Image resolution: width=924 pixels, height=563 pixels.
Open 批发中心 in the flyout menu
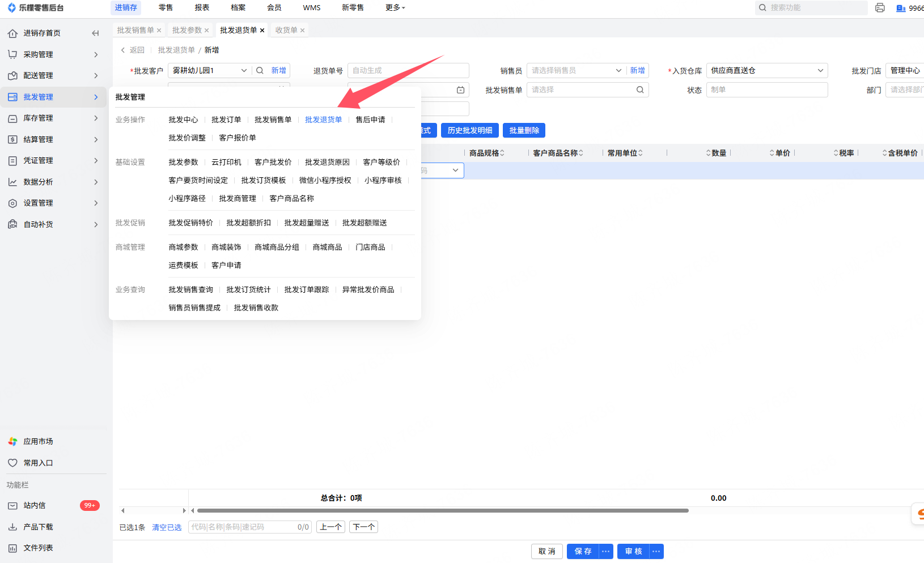[x=183, y=120]
